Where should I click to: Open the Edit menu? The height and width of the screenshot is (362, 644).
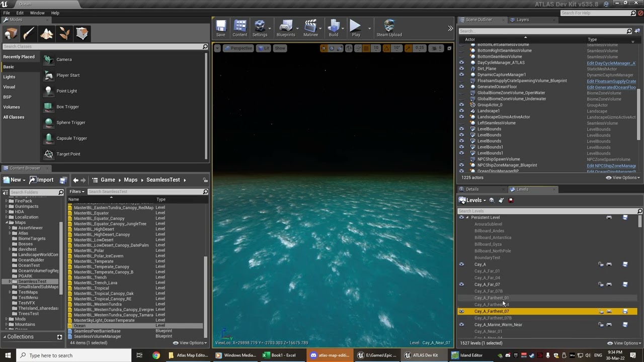click(x=20, y=13)
